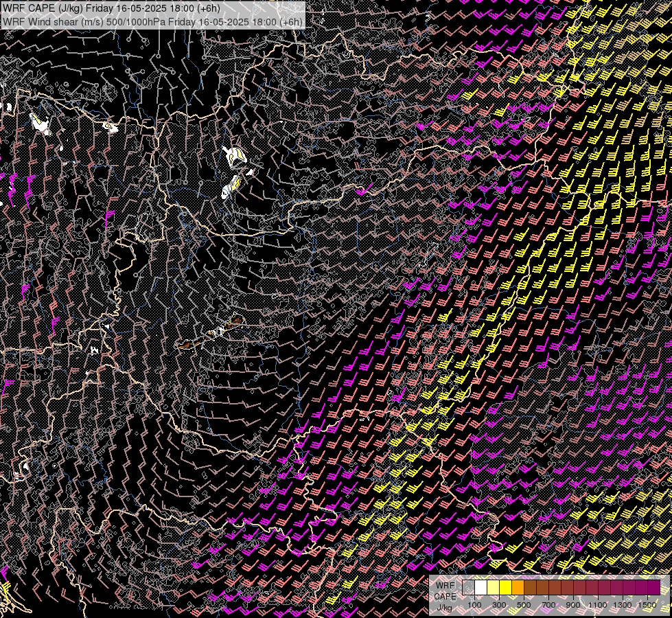Click the CAPE label in the legend
Image resolution: width=672 pixels, height=618 pixels.
445,597
